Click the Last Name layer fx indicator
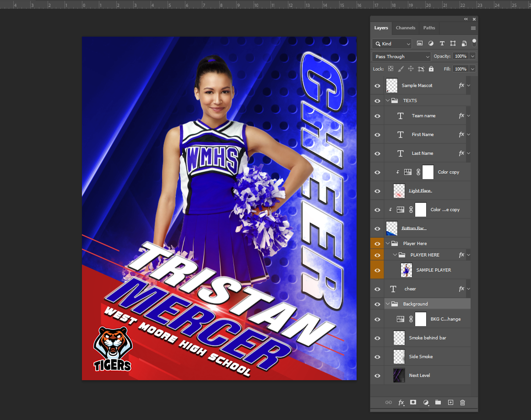Viewport: 531px width, 420px height. click(461, 153)
